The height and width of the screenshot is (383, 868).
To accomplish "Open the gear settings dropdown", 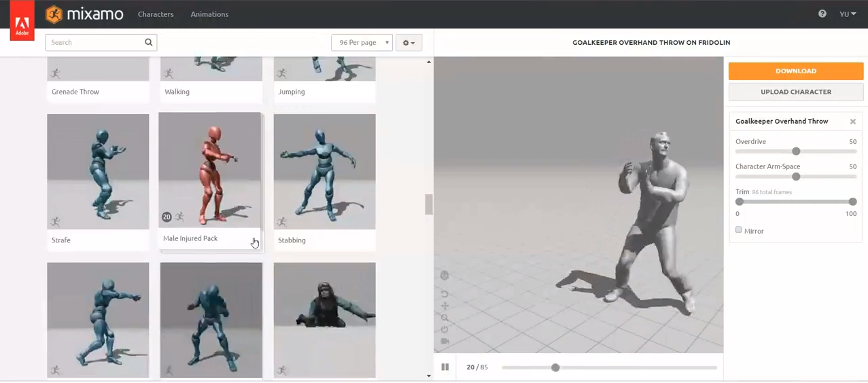I will pos(409,43).
